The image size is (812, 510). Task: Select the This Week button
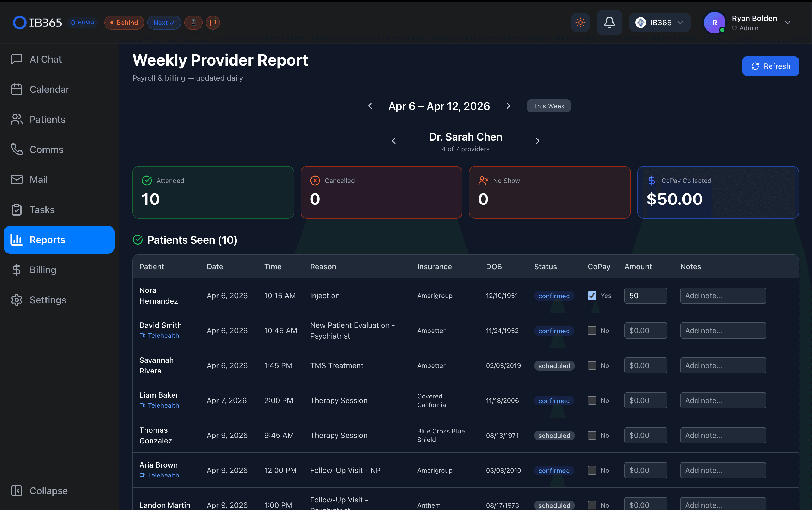[x=548, y=106]
